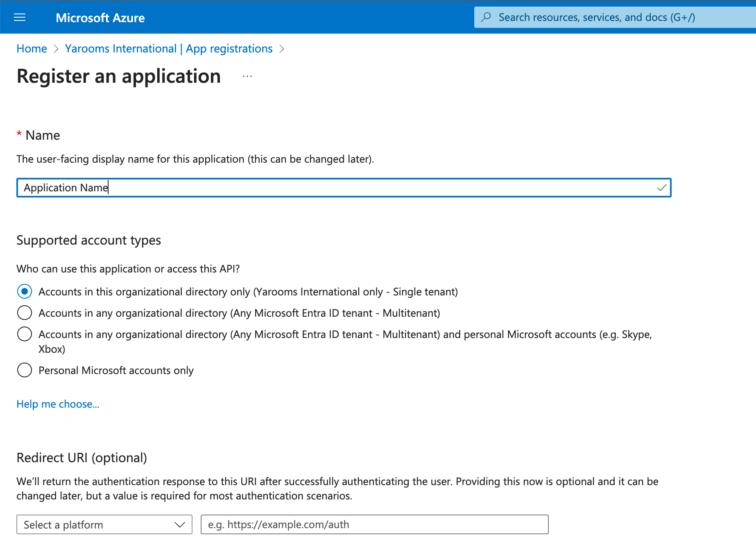Select Personal Microsoft accounts only
This screenshot has height=549, width=756.
[24, 370]
